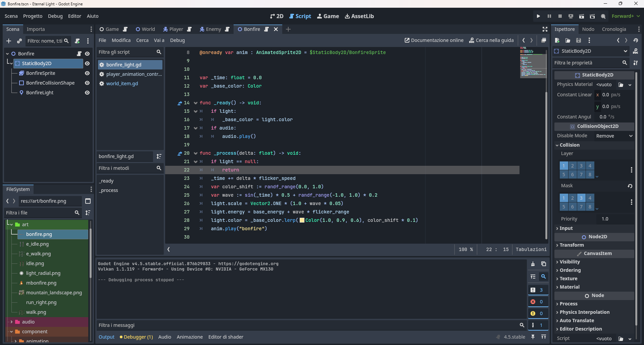Click Cerca nella guida button
This screenshot has width=644, height=345.
point(491,40)
